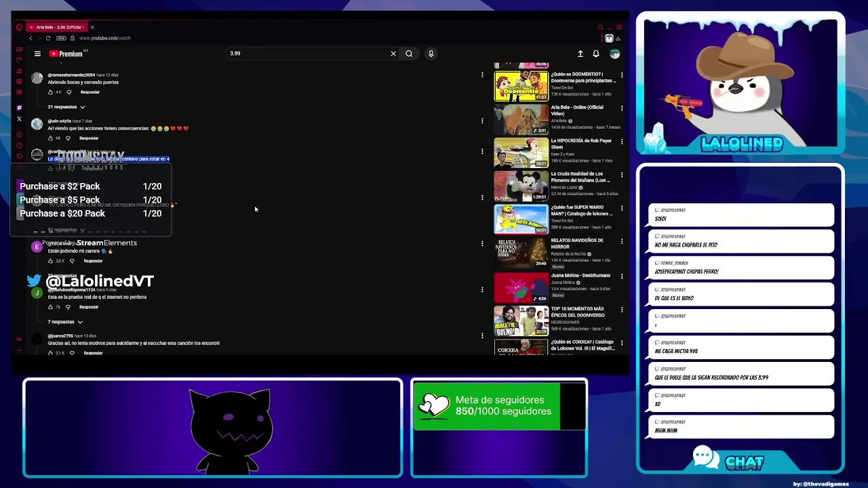Reply to 'Están jodiendo mi carrera' comment

click(x=93, y=261)
